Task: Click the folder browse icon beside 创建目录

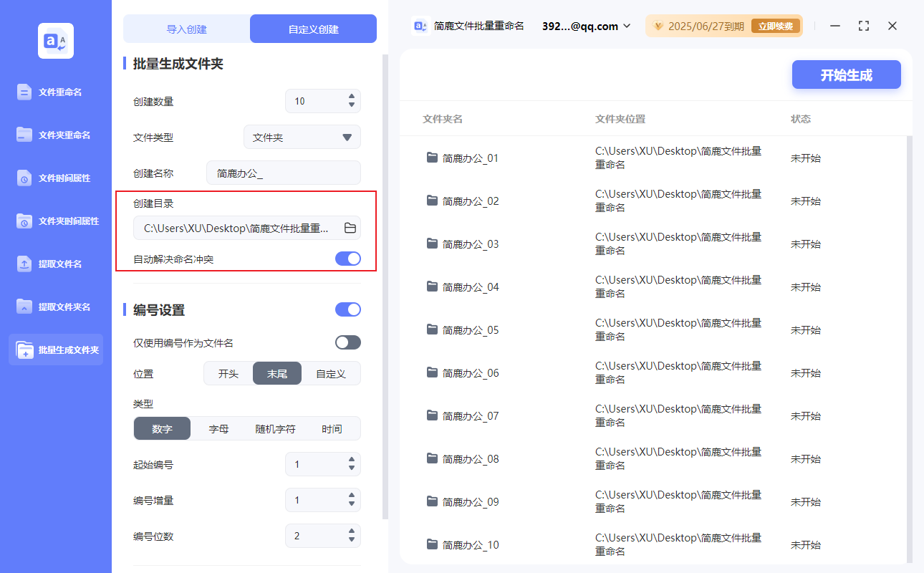Action: coord(349,229)
